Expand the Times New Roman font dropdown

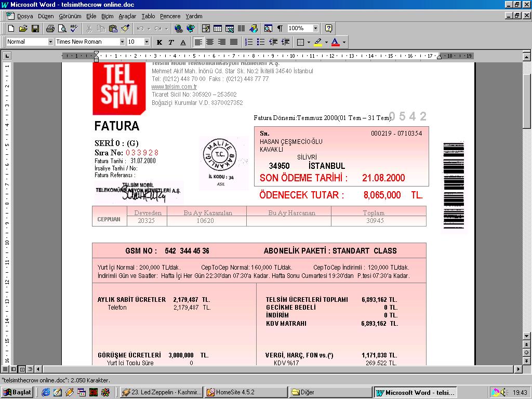[122, 42]
